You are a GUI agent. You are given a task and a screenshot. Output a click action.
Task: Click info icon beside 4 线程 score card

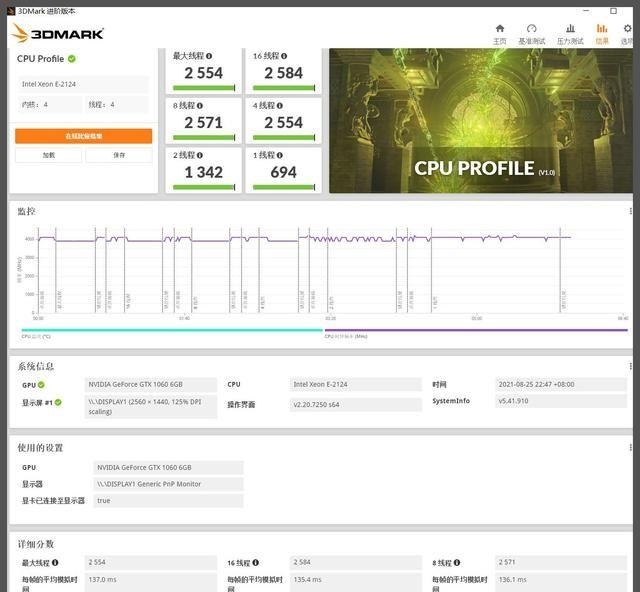(x=280, y=106)
